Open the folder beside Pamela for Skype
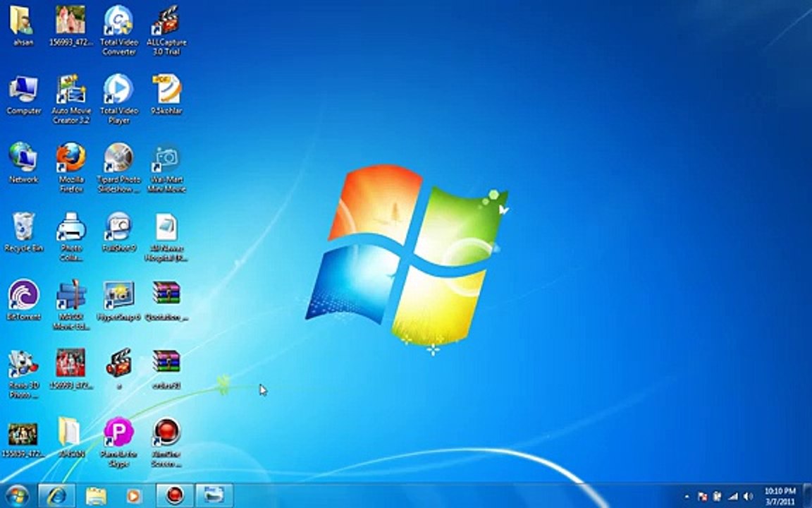Image resolution: width=812 pixels, height=508 pixels. (x=71, y=437)
